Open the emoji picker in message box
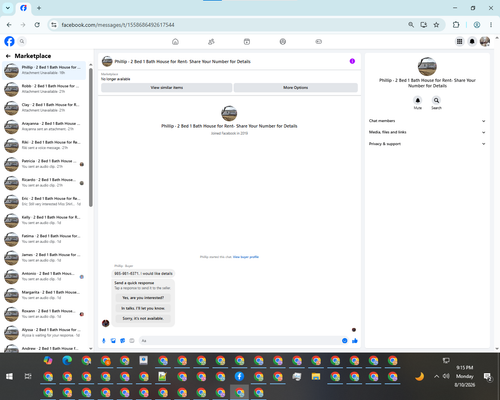This screenshot has height=400, width=500. [345, 341]
